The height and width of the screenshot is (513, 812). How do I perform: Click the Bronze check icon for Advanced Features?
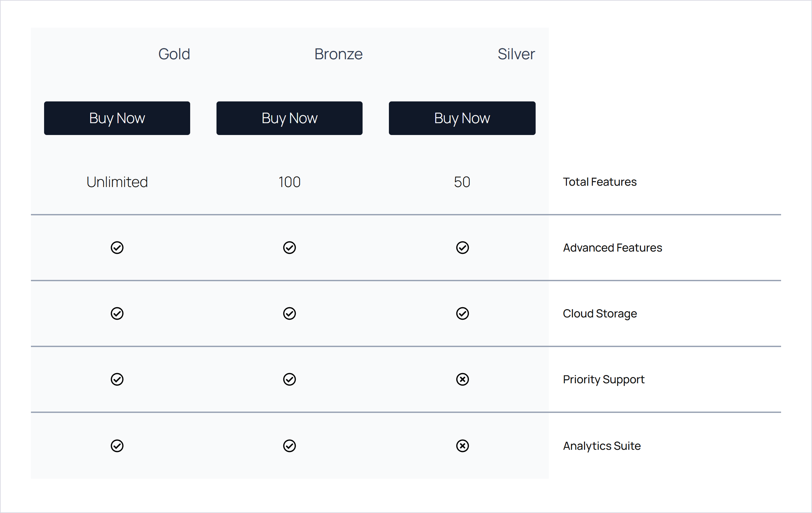tap(289, 248)
